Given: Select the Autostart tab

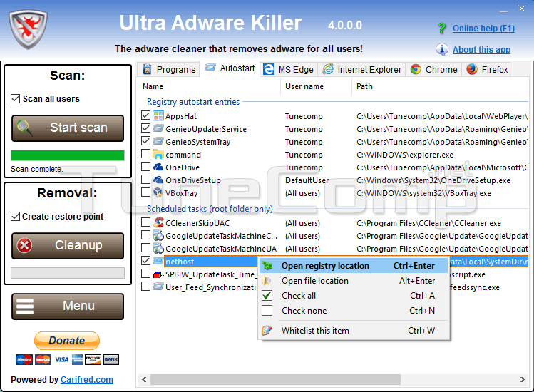Looking at the screenshot, I should coord(230,68).
